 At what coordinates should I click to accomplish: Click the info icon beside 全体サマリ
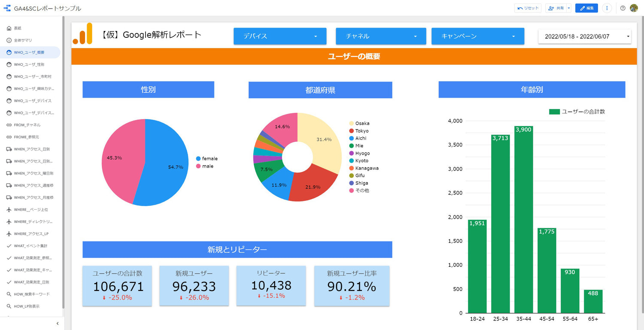(9, 40)
